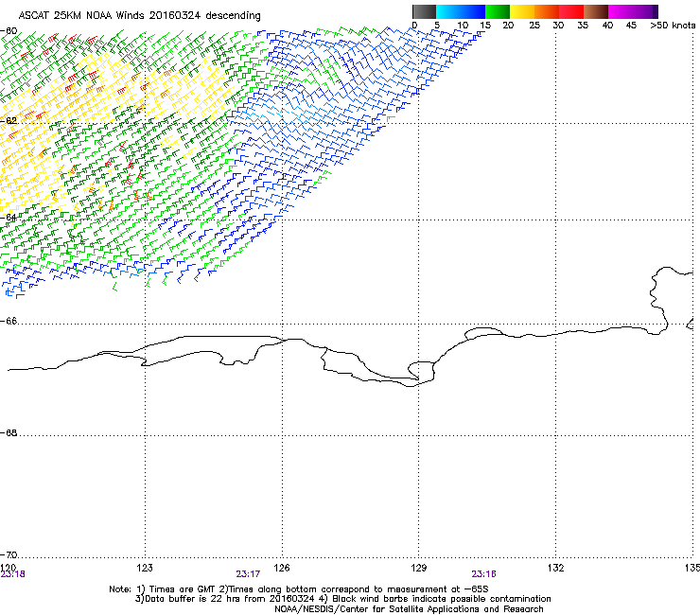The height and width of the screenshot is (615, 700).
Task: Click the yellow 20-25 knots legend swatch
Action: coord(522,11)
